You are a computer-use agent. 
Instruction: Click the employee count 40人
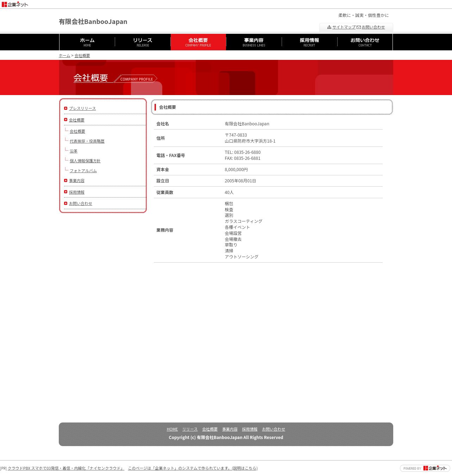click(229, 193)
